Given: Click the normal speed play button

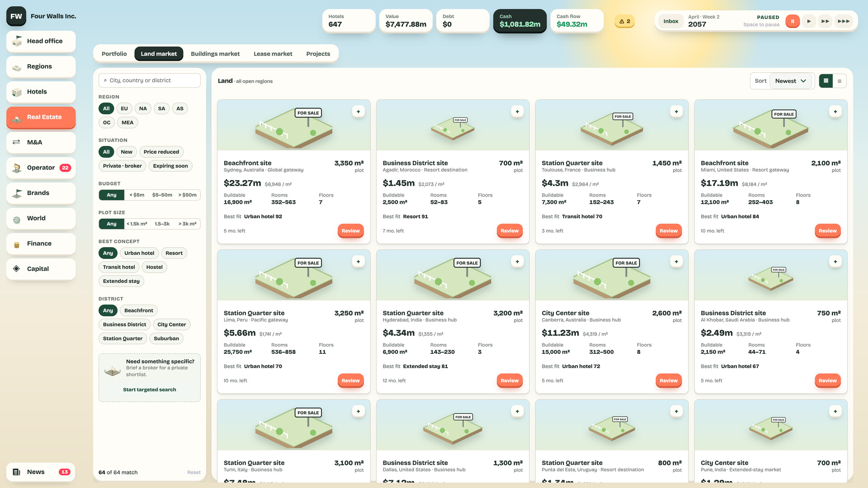Looking at the screenshot, I should [809, 21].
